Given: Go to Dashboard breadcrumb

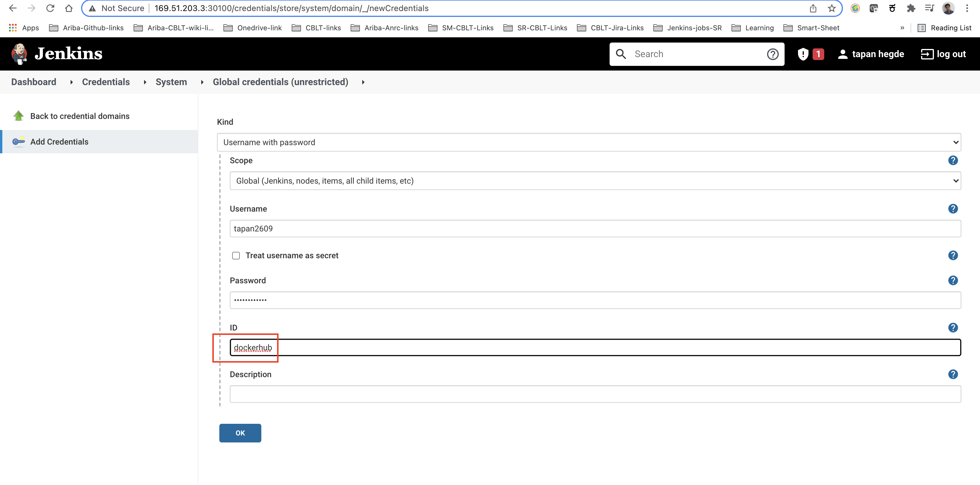Looking at the screenshot, I should coord(34,82).
